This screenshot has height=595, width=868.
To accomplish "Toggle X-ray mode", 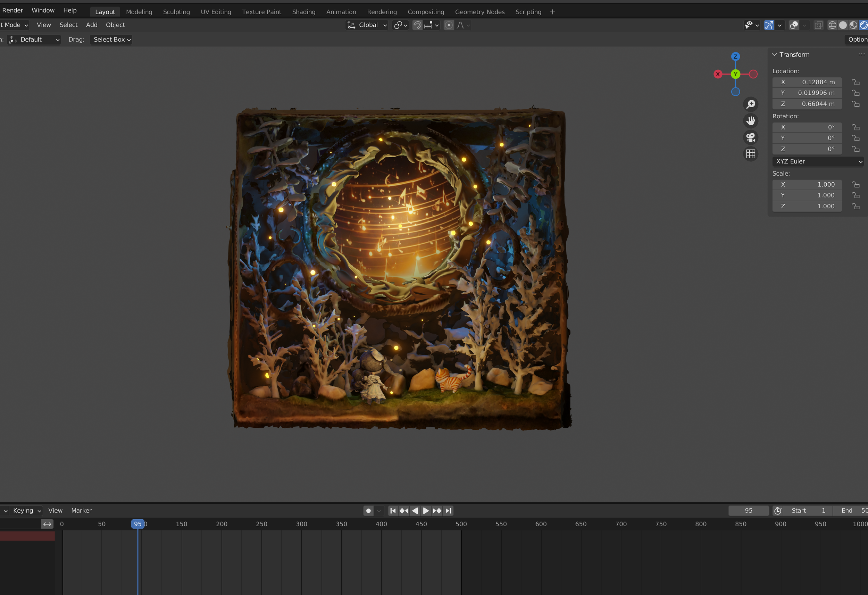I will coord(818,25).
